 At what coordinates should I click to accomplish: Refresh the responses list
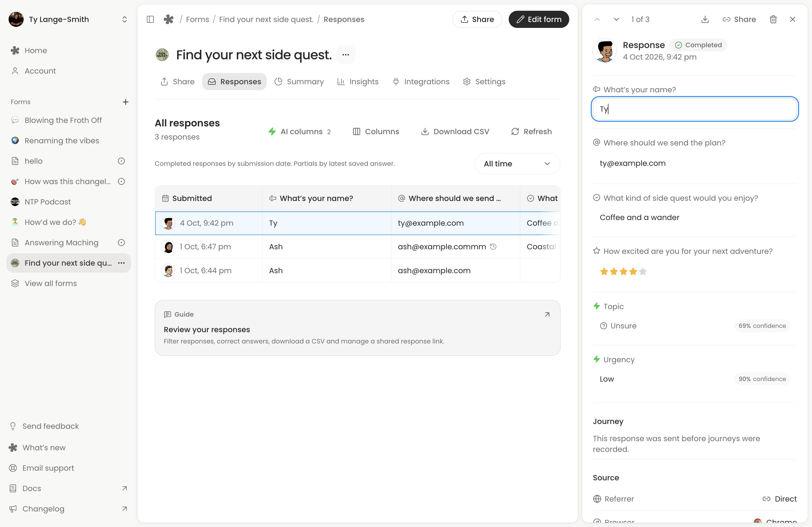click(x=531, y=131)
